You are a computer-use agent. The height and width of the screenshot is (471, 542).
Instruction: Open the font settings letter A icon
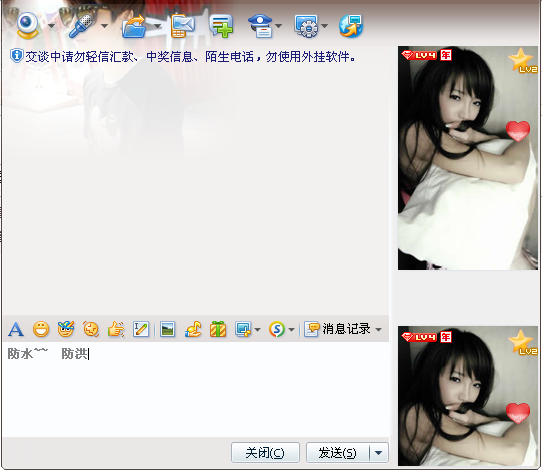coord(16,329)
